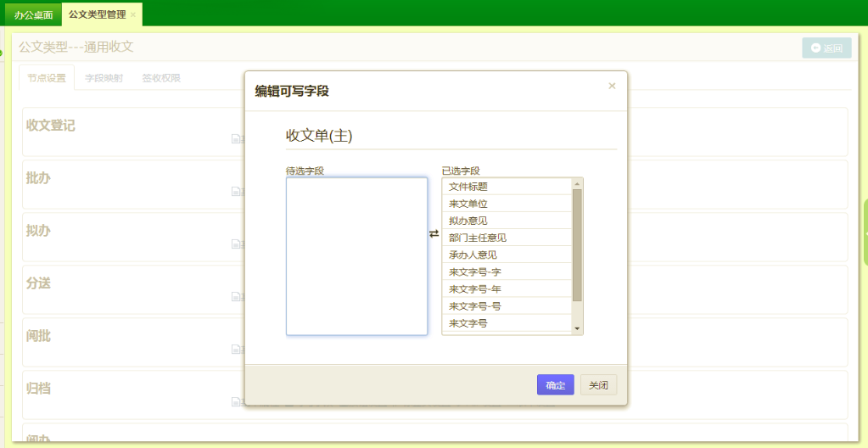868x448 pixels.
Task: Select 来文单位 in selected fields list
Action: (468, 204)
